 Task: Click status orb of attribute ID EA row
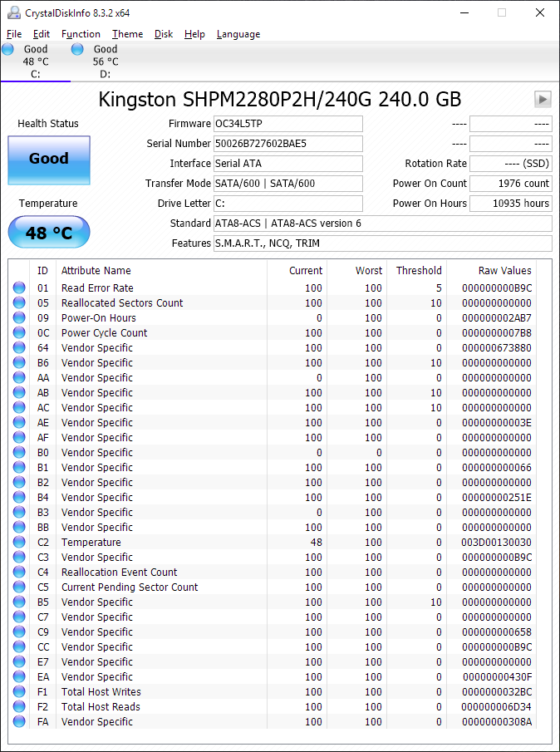click(x=19, y=676)
